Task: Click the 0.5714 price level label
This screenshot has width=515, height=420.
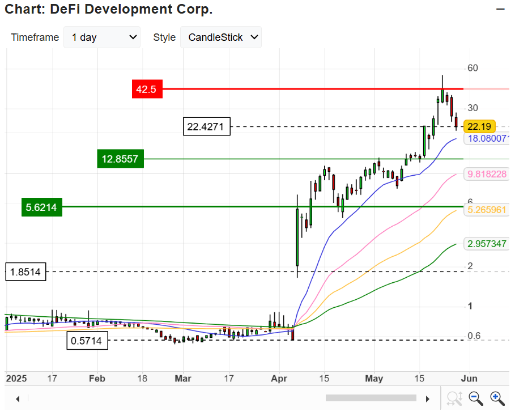Action: coord(87,341)
